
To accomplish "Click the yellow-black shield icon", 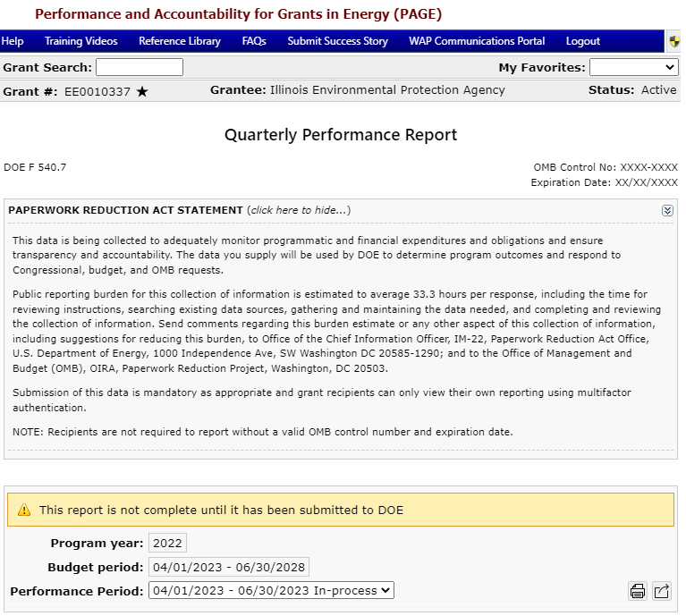I will click(x=674, y=41).
